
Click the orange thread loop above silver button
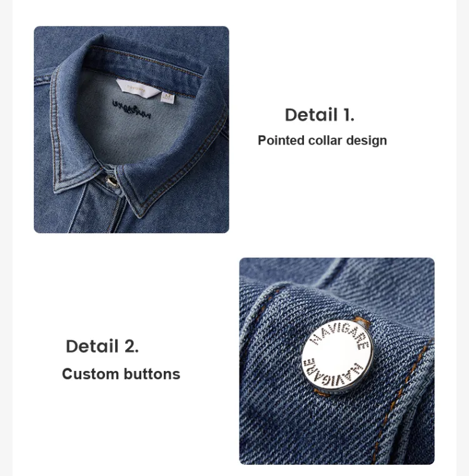pos(362,321)
